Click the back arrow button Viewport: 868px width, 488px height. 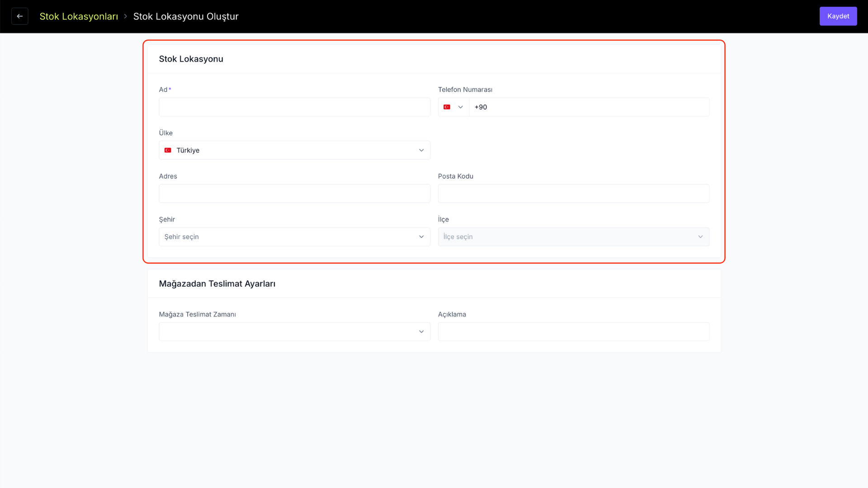coord(20,16)
